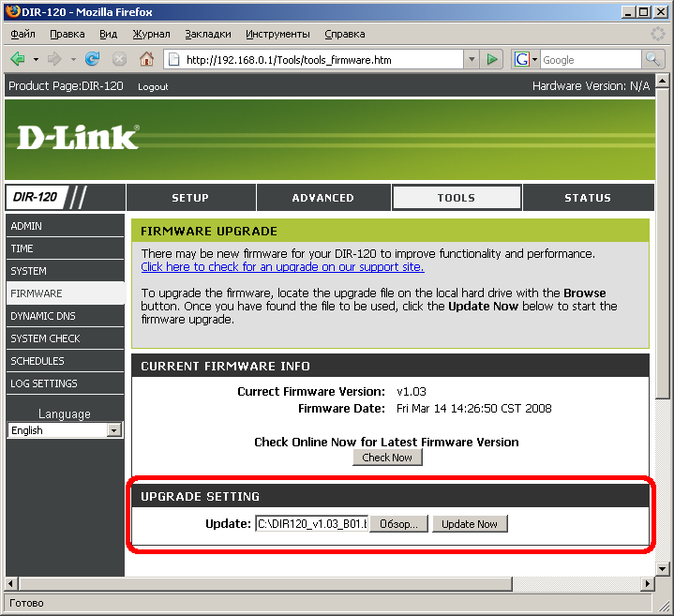Click the Update Now button
The height and width of the screenshot is (616, 674).
(x=470, y=524)
